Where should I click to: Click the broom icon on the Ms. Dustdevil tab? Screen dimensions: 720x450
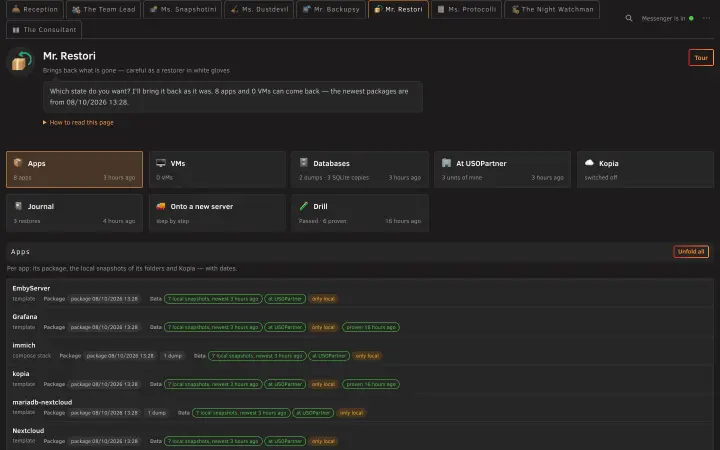(x=235, y=9)
